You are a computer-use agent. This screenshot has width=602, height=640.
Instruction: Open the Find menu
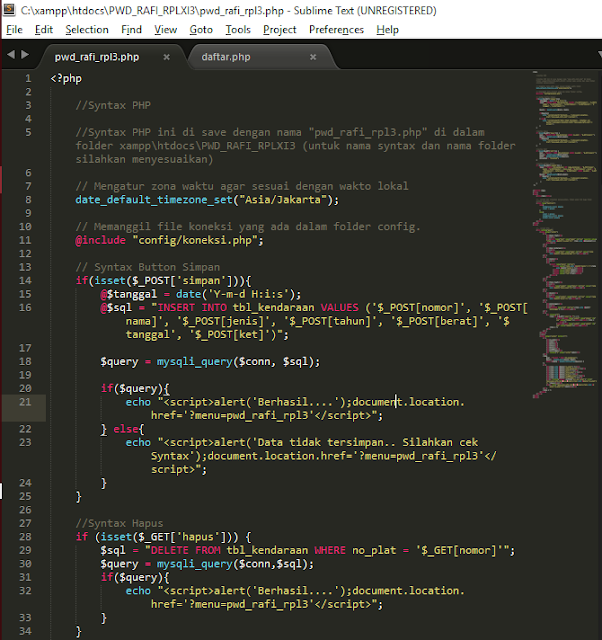tap(131, 29)
